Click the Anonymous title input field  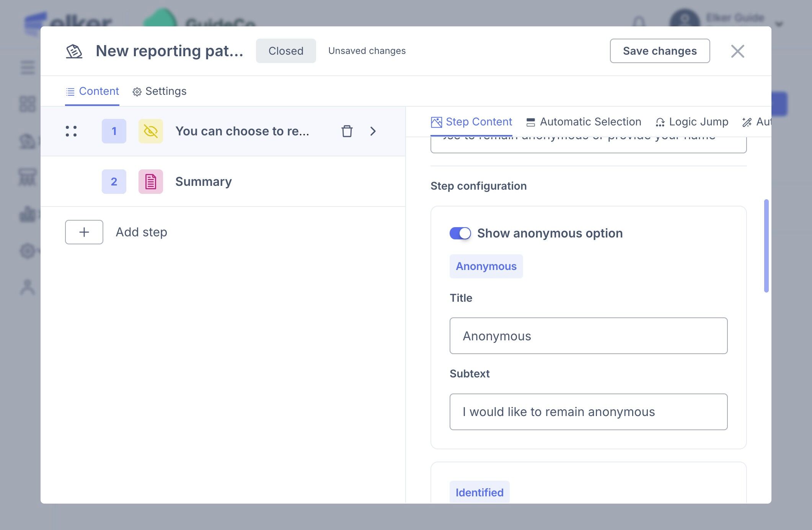588,336
